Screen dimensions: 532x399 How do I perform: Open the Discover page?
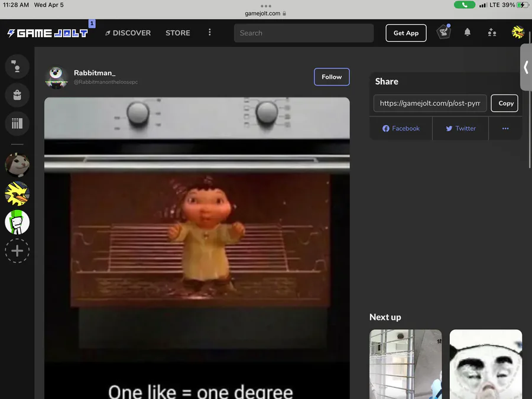point(128,33)
